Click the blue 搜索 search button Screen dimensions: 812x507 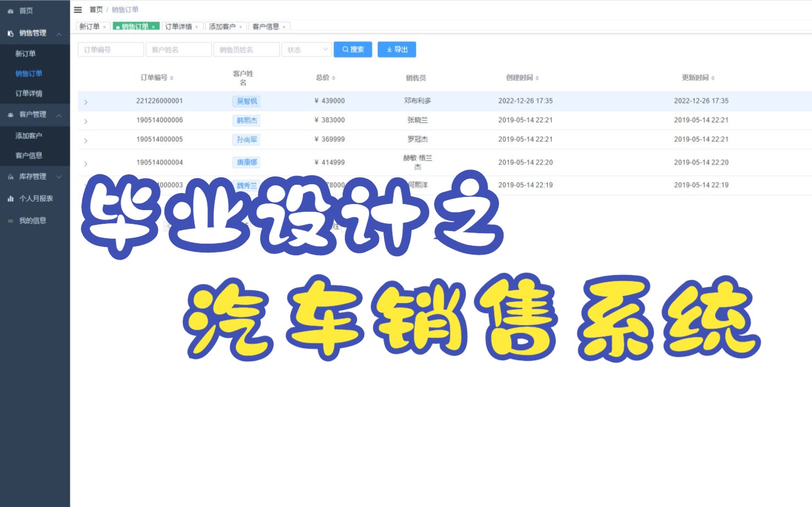point(353,49)
